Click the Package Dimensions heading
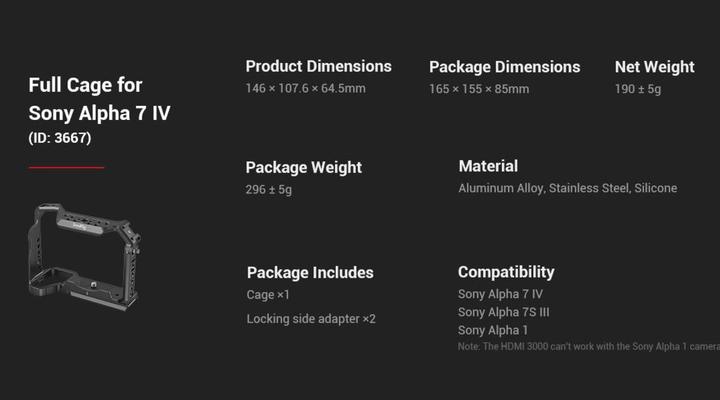720x400 pixels. pyautogui.click(x=504, y=67)
